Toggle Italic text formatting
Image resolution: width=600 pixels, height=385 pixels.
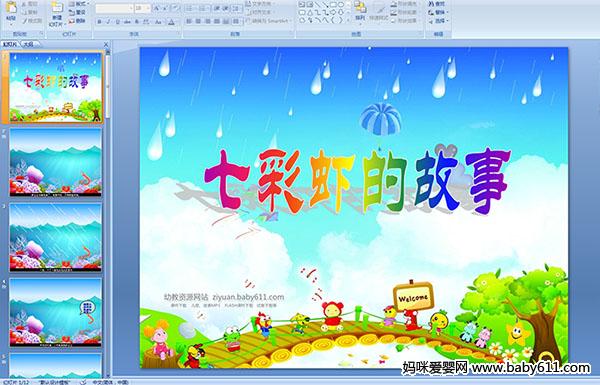tap(108, 22)
